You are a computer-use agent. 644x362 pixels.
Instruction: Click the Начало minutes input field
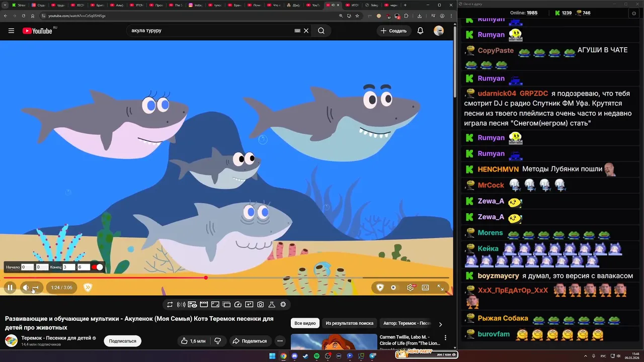tap(27, 267)
